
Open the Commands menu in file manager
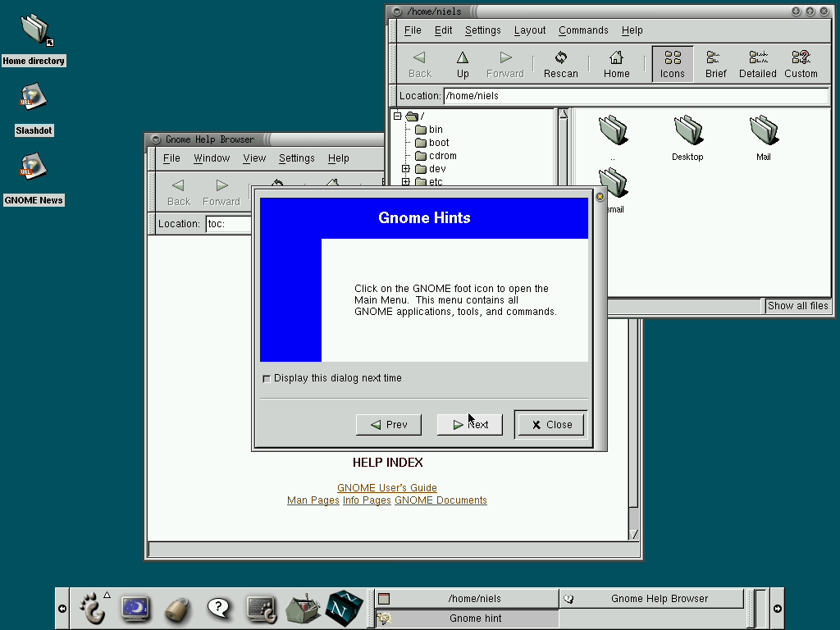(x=583, y=30)
